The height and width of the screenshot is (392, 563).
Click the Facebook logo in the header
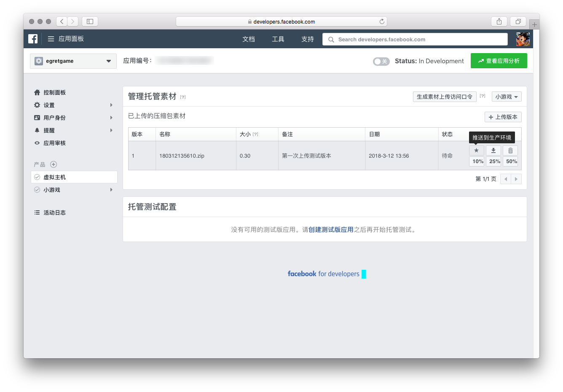tap(33, 39)
